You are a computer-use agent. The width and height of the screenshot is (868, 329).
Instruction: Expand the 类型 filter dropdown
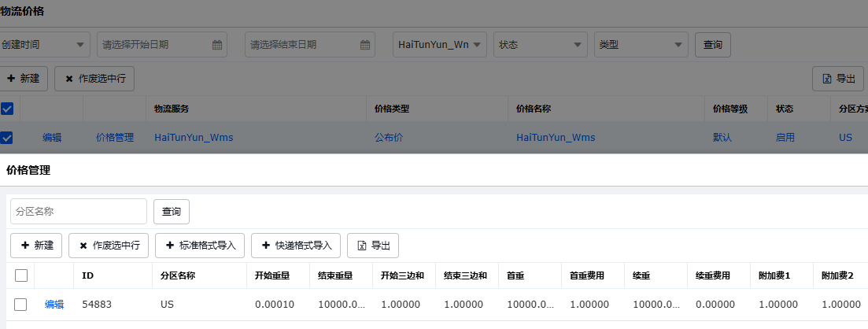click(641, 44)
